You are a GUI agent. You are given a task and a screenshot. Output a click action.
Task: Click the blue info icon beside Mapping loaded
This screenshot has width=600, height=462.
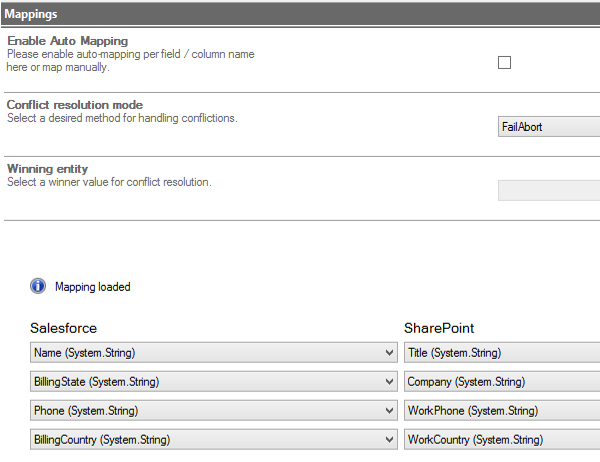(38, 287)
